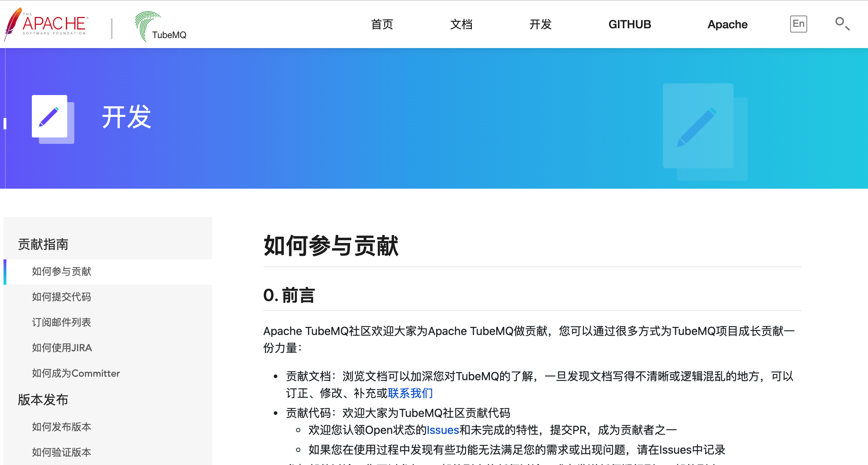Collapse the 贡献指南 sidebar section
The height and width of the screenshot is (465, 868).
pos(43,244)
